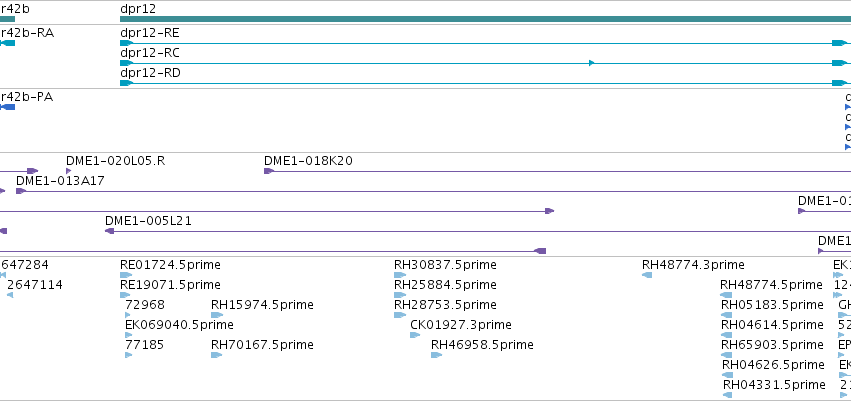
Task: Select EST RH28753.5prime
Action: click(445, 305)
